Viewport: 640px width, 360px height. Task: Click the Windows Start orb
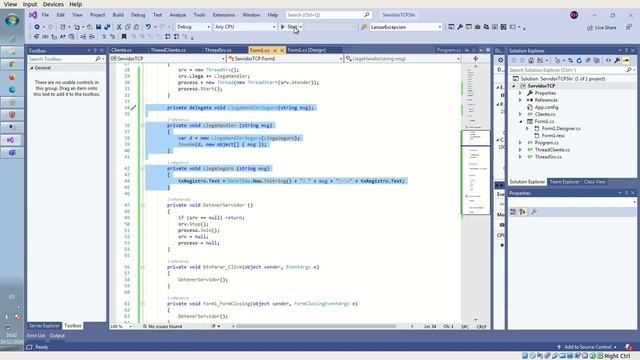[x=12, y=20]
